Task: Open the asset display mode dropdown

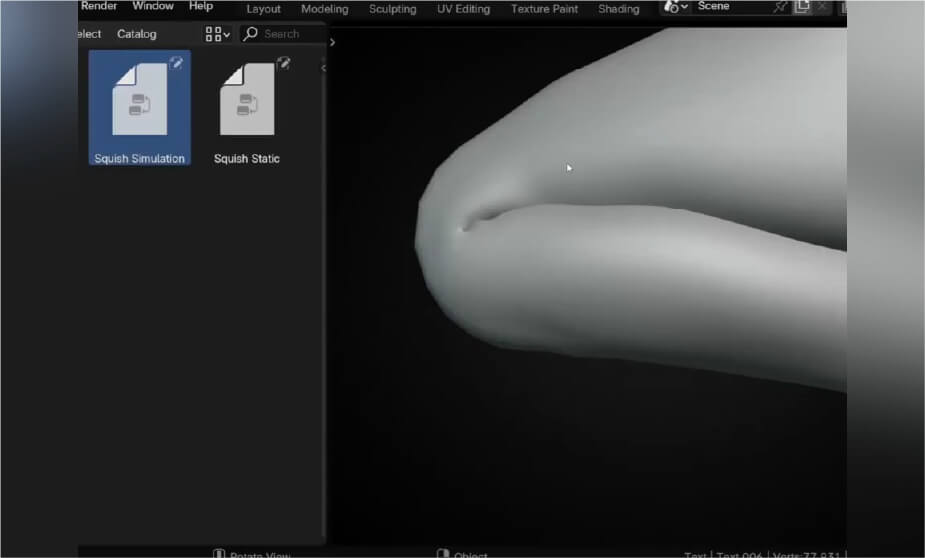Action: pos(217,34)
